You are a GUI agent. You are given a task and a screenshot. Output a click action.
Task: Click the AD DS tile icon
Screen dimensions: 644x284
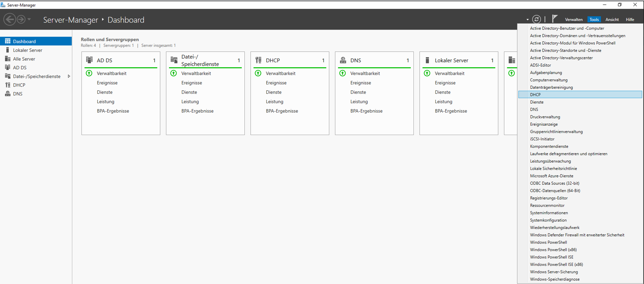89,60
